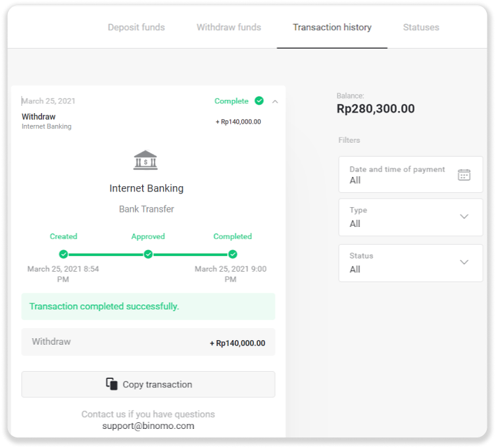
Task: Click the Approved step checkmark
Action: coord(148,254)
